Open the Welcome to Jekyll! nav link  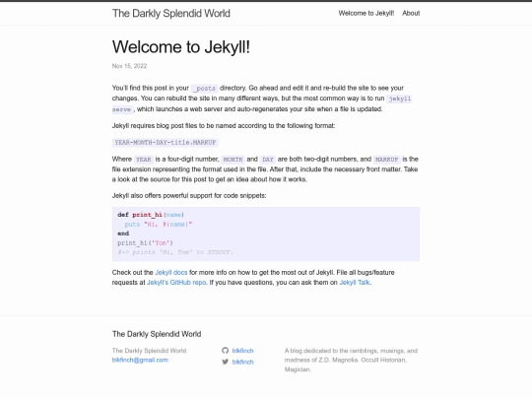pos(366,13)
